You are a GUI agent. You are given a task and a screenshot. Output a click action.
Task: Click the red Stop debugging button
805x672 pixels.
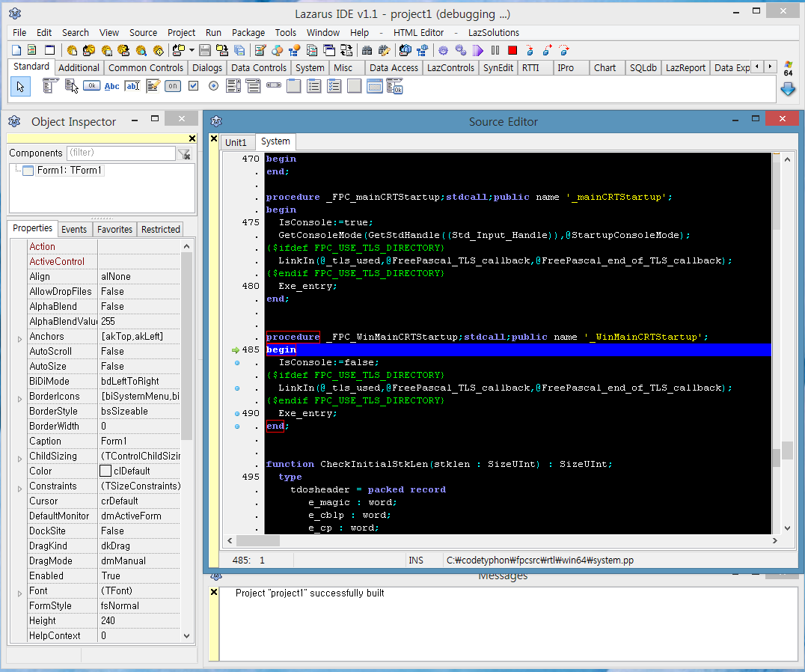tap(512, 50)
